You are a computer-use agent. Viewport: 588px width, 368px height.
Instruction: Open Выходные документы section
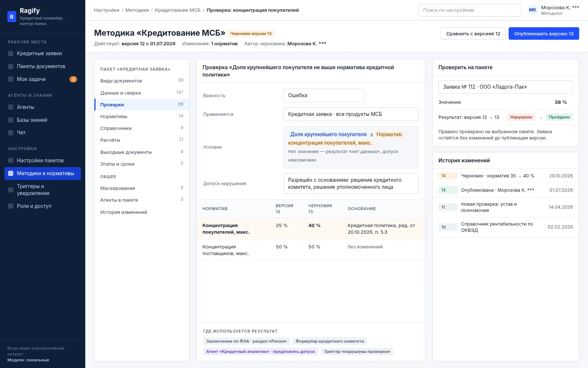point(142,152)
